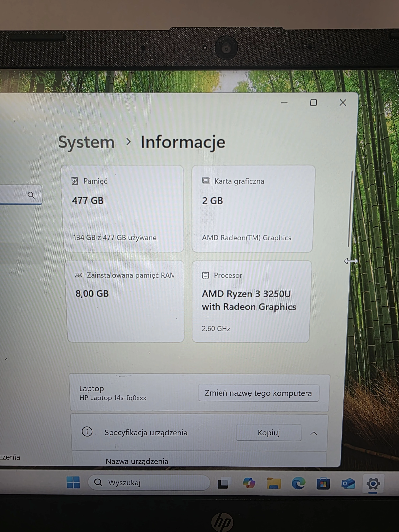Launch Copilot from the taskbar

point(249,483)
